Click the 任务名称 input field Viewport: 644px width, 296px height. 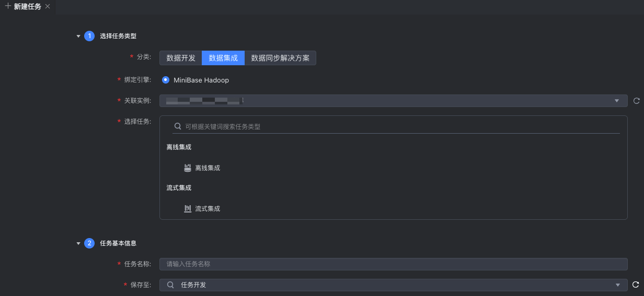(393, 264)
